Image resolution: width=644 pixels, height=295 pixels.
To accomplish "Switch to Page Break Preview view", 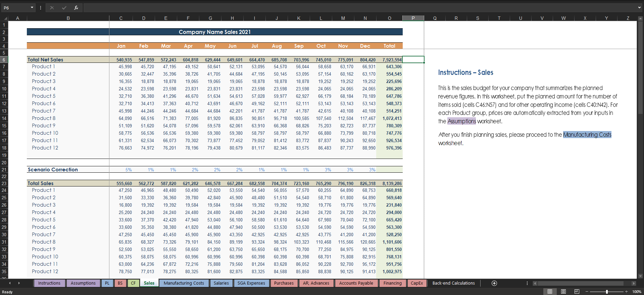I will [577, 292].
